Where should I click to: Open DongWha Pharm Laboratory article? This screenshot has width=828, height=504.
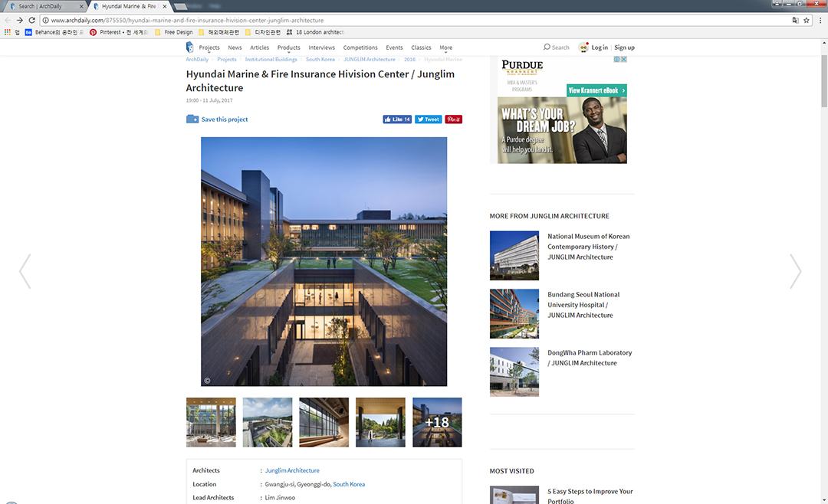[590, 357]
